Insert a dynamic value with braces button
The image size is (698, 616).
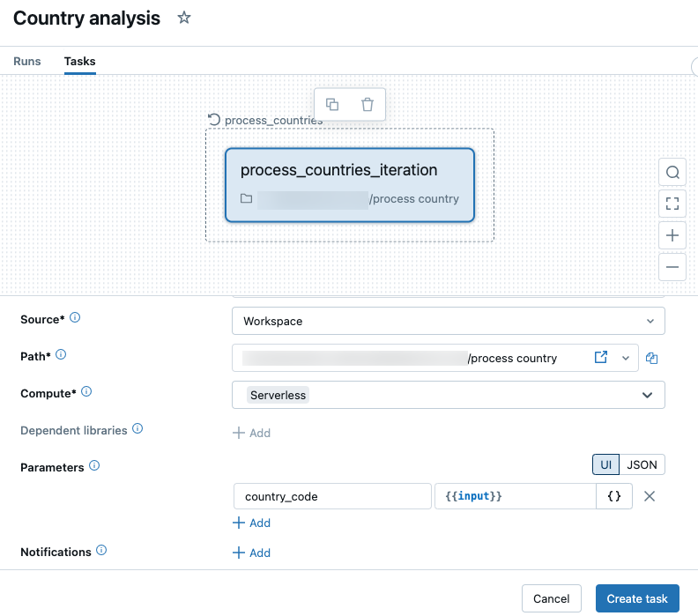pyautogui.click(x=614, y=496)
